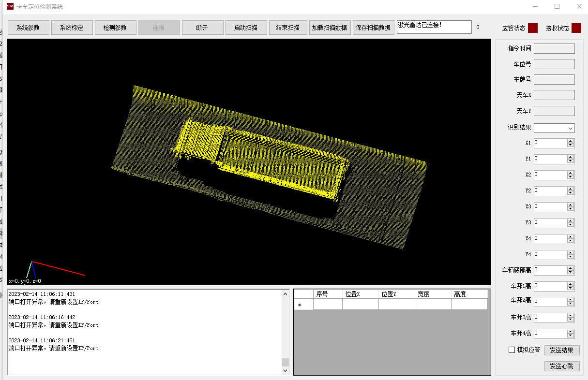
Task: Load scan data via 加载扫描数据
Action: [x=330, y=28]
